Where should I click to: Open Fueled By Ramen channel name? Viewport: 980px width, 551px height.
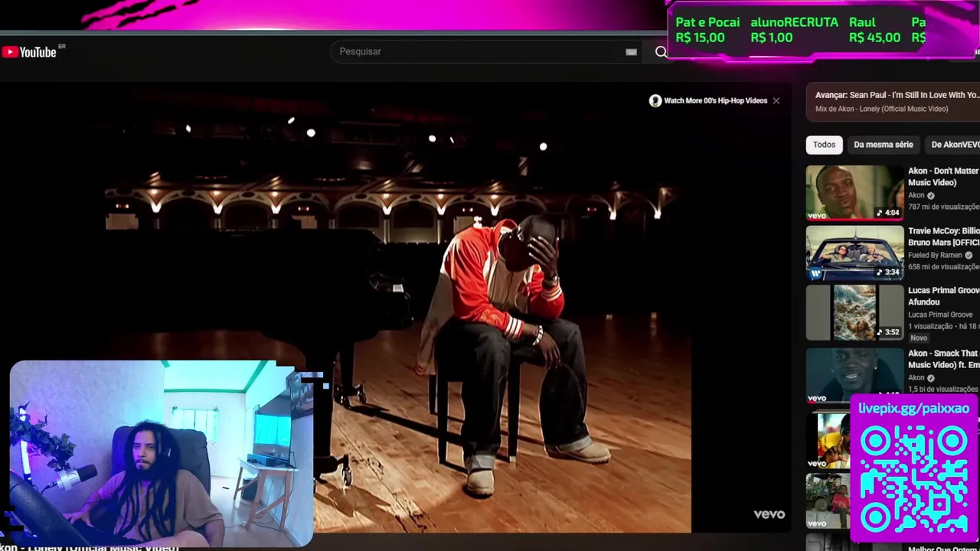click(935, 255)
